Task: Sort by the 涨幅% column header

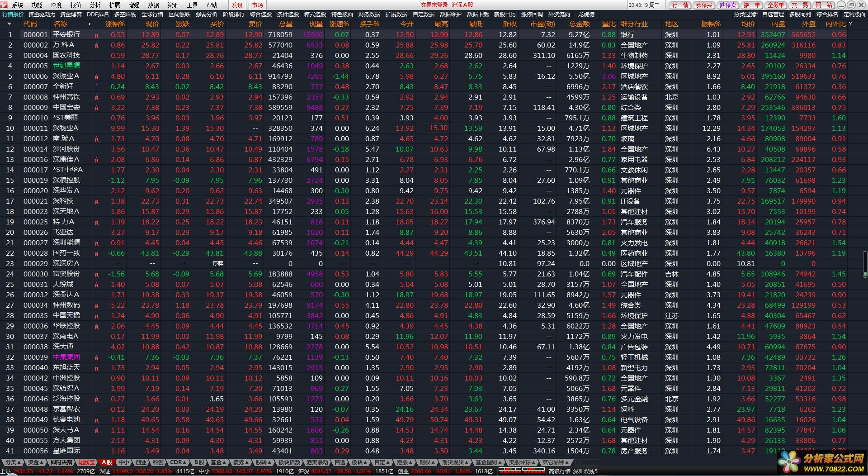Action: (115, 24)
